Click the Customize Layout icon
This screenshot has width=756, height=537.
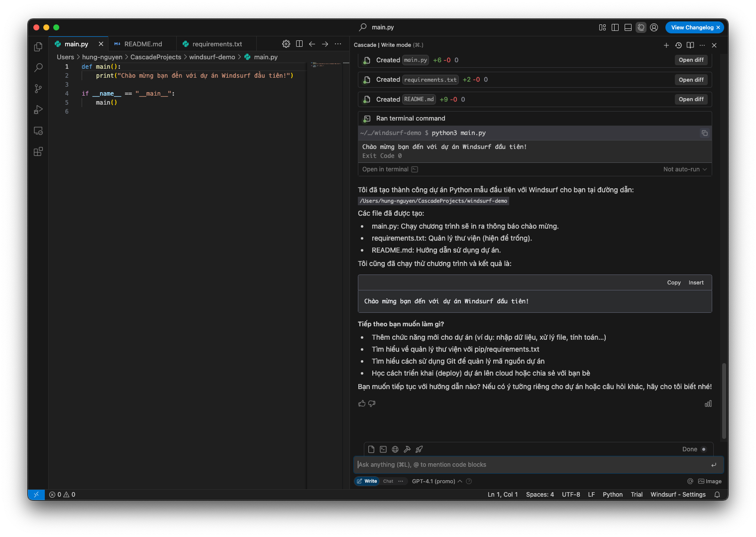(602, 27)
